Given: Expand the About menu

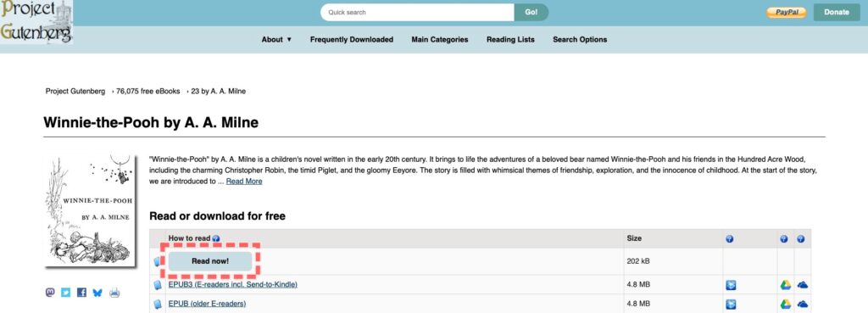Looking at the screenshot, I should point(276,39).
